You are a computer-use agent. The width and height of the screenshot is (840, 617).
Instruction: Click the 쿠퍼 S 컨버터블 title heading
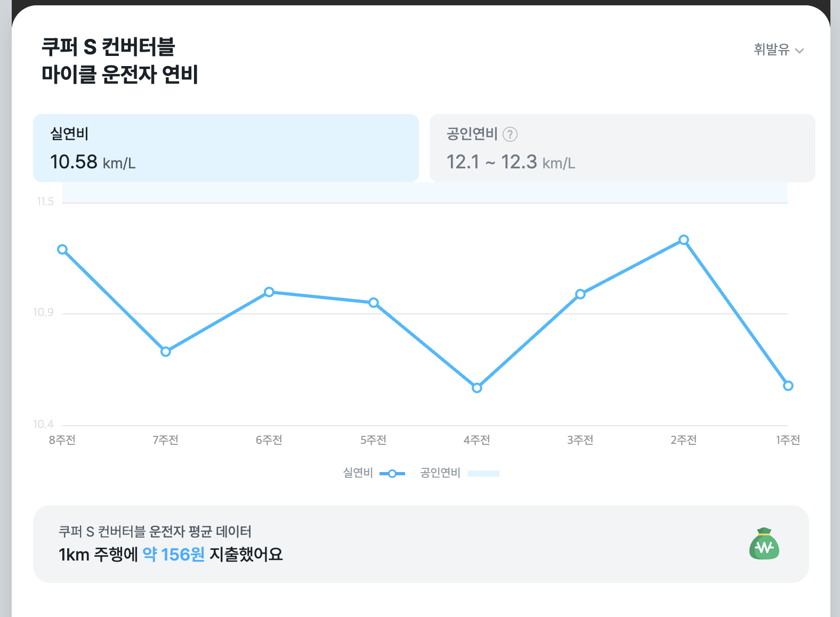point(109,47)
